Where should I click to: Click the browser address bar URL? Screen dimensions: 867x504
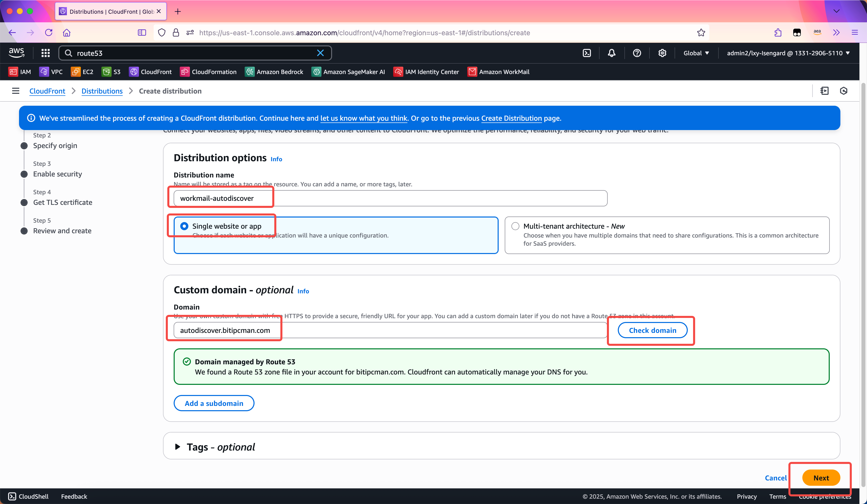pyautogui.click(x=364, y=33)
